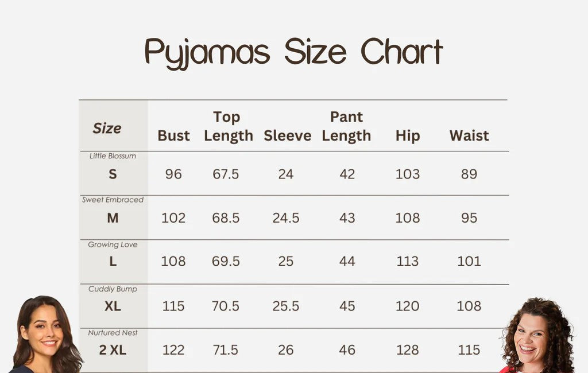588x373 pixels.
Task: Select the L size row label
Action: point(113,262)
